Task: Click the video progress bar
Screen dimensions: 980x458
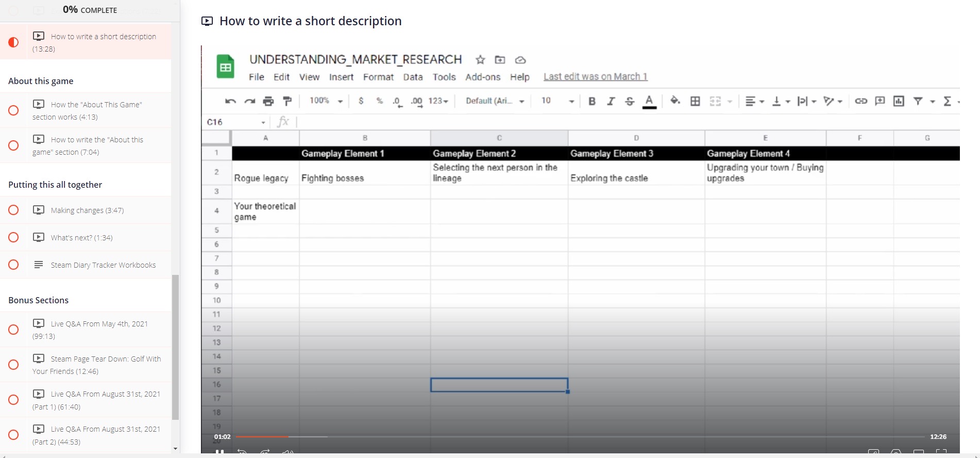Action: [x=515, y=436]
